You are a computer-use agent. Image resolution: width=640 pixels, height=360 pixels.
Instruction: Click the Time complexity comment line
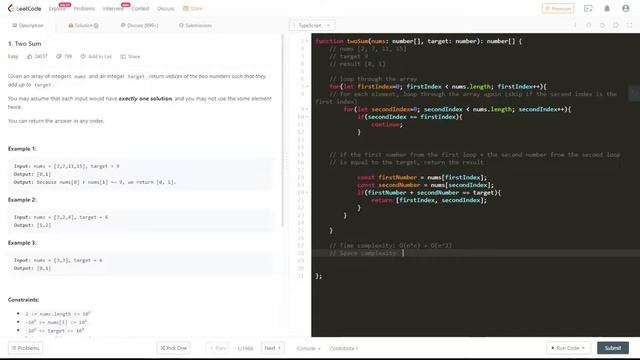click(391, 245)
